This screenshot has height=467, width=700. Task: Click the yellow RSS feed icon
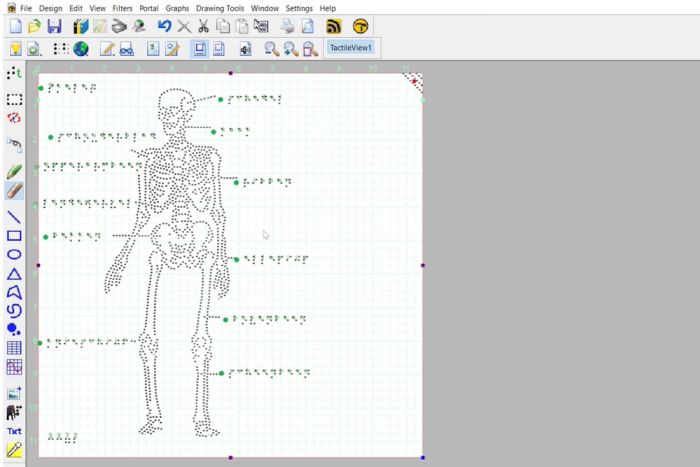coord(334,26)
